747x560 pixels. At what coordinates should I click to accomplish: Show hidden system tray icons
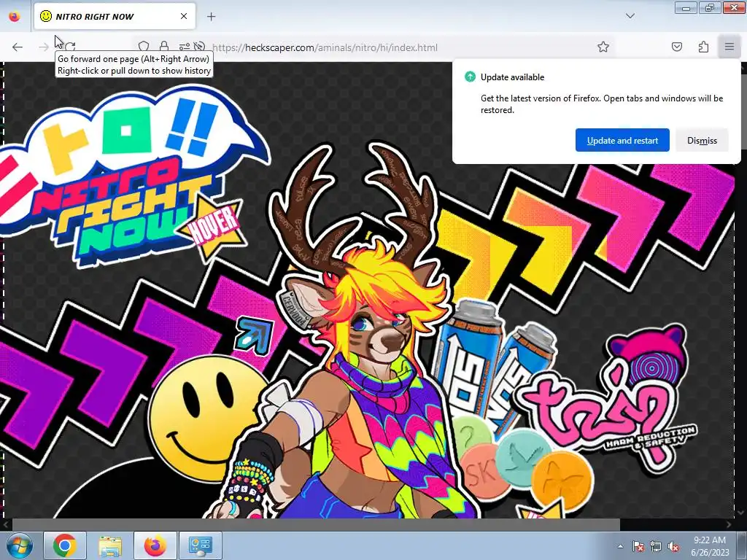point(620,546)
